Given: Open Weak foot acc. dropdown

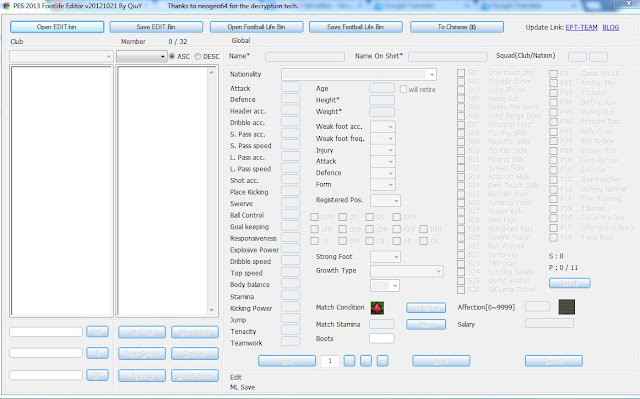Looking at the screenshot, I should click(382, 126).
